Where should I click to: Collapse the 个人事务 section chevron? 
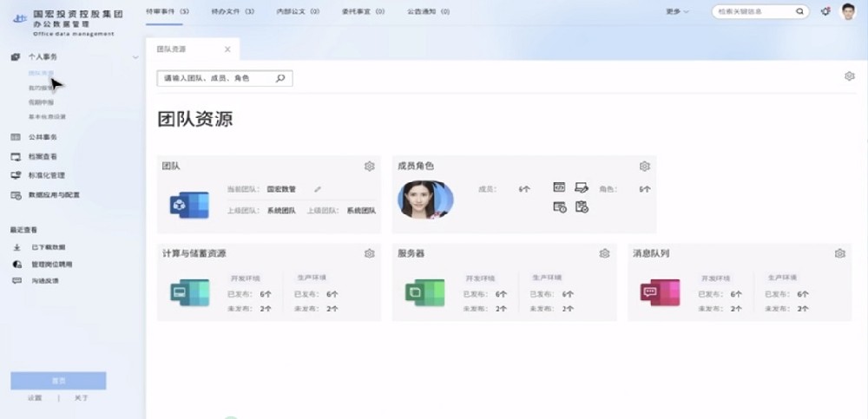pyautogui.click(x=135, y=57)
